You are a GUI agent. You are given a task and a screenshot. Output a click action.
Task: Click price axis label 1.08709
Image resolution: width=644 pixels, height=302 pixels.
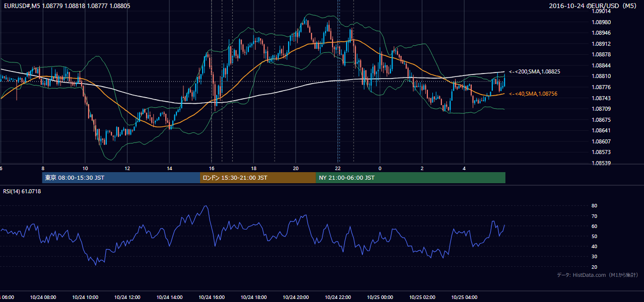point(601,109)
